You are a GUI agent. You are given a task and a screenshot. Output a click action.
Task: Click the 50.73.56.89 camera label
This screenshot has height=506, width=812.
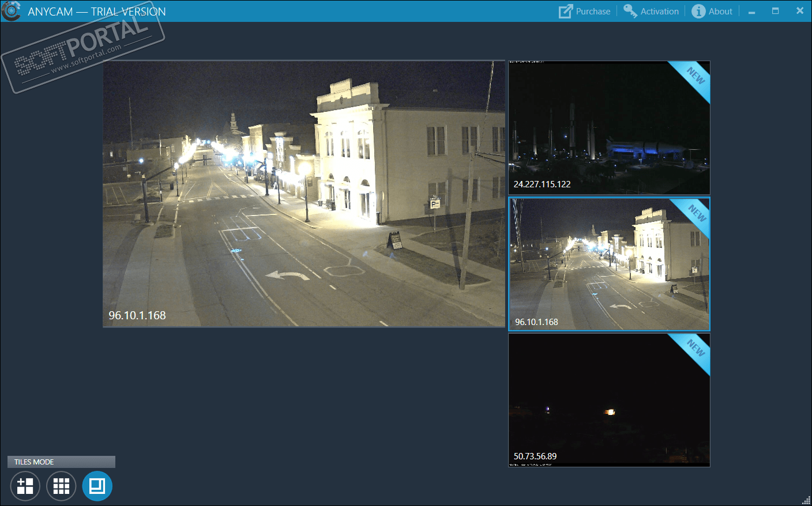click(535, 456)
